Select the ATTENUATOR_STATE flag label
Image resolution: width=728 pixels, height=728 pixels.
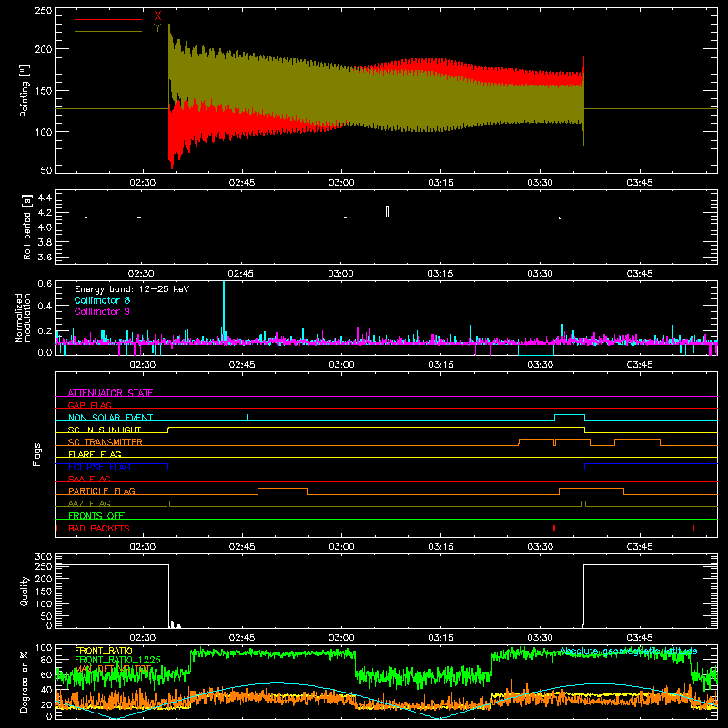click(x=110, y=393)
